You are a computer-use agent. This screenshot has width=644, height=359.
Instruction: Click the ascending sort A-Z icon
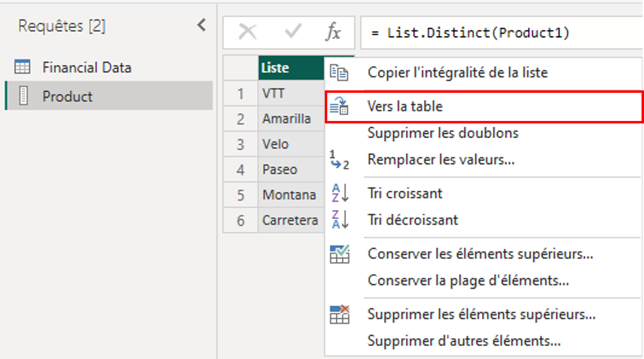pyautogui.click(x=340, y=193)
